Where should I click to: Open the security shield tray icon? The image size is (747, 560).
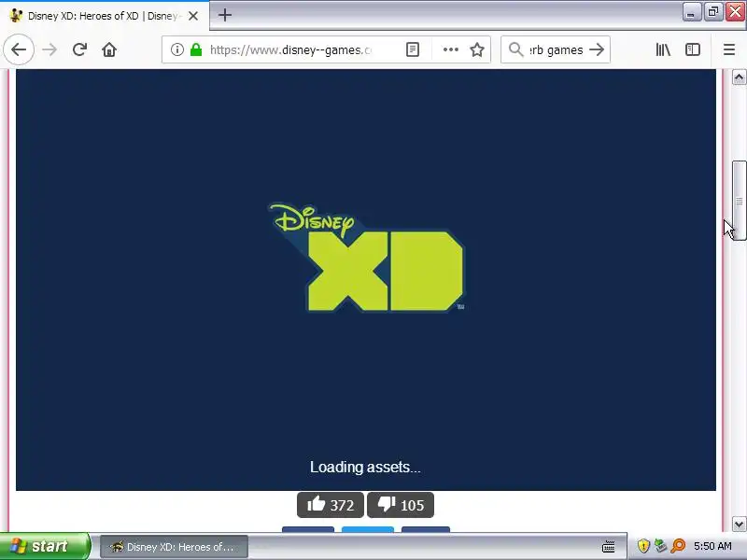643,546
